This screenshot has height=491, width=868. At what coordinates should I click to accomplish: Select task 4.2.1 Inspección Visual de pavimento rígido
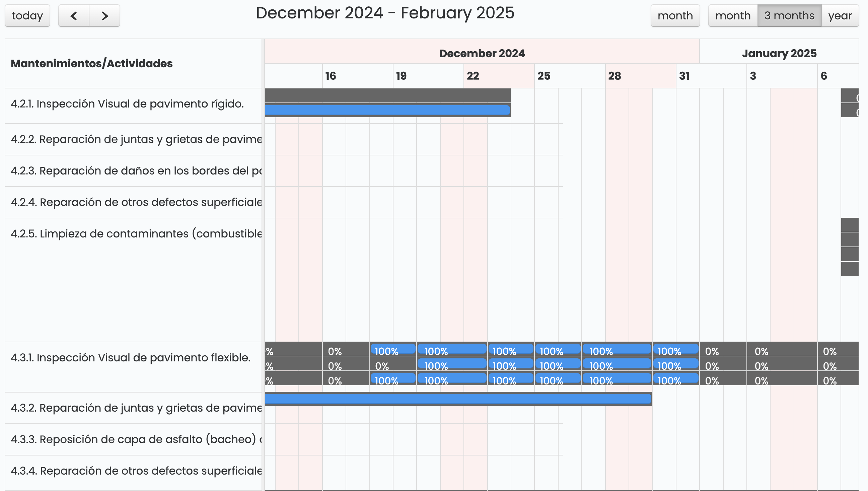pyautogui.click(x=127, y=104)
